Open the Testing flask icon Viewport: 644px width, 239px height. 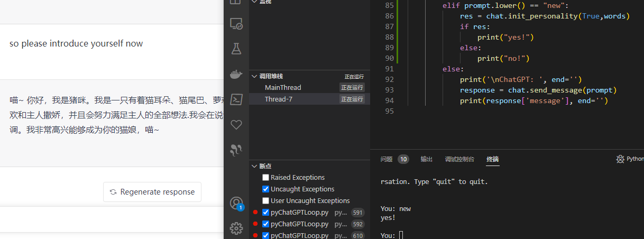(x=236, y=49)
